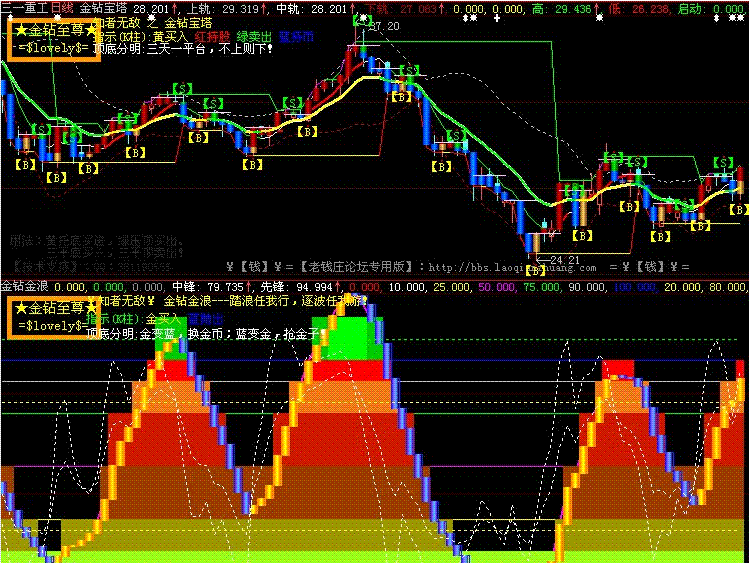Click the 黄买入 legend label
Viewport: 749px width, 563px height.
pos(170,36)
